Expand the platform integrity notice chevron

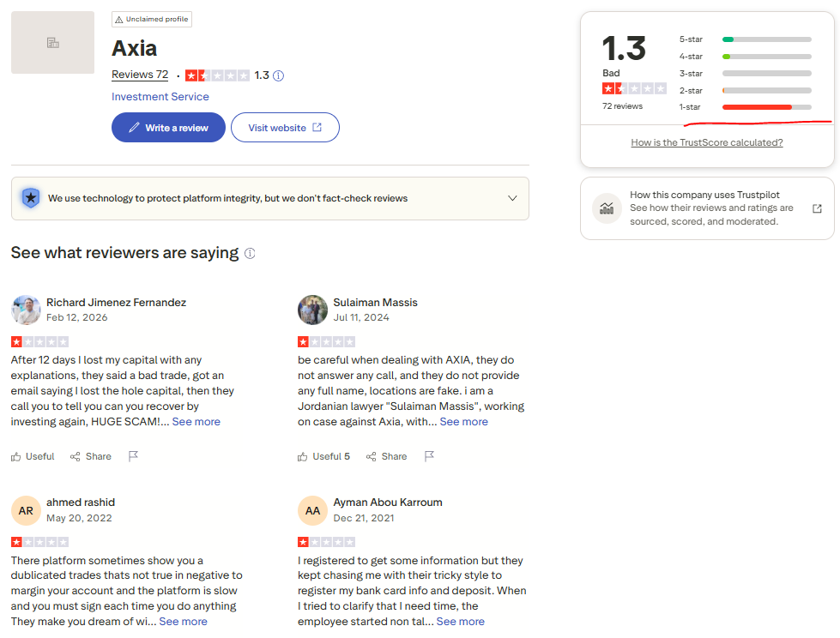(x=512, y=198)
